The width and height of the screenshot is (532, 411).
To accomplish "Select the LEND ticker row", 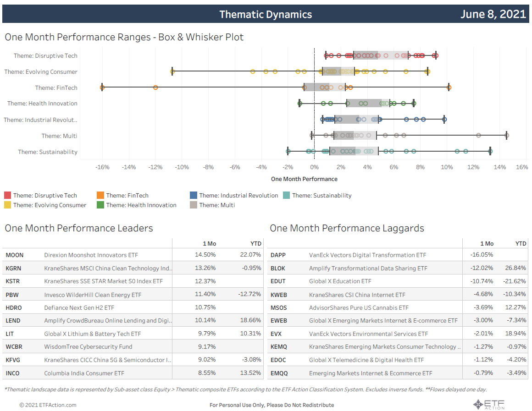I will pyautogui.click(x=133, y=320).
